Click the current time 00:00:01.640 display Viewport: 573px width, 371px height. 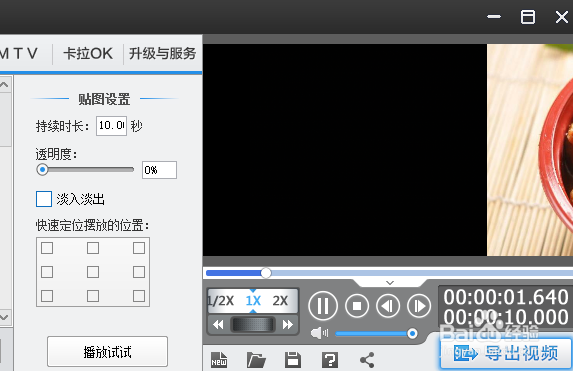coord(506,297)
